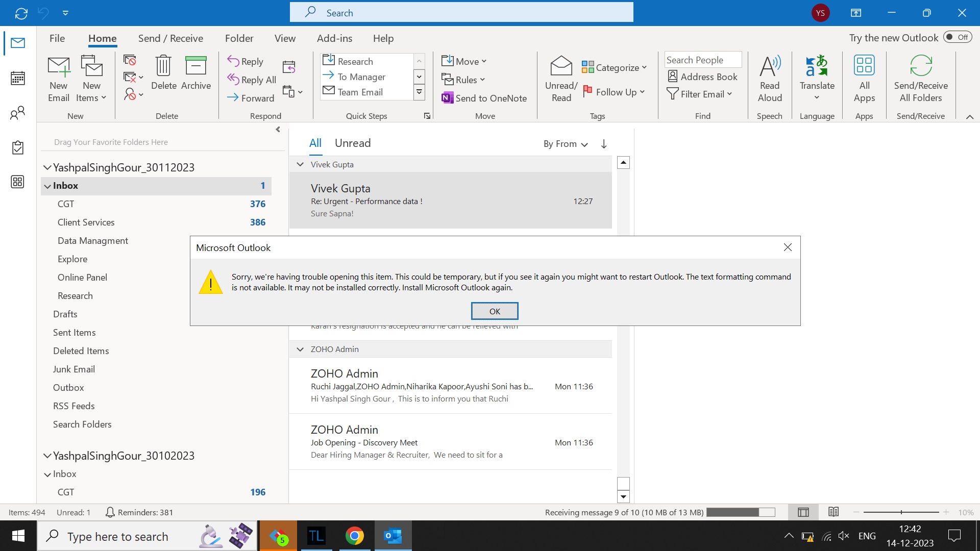The height and width of the screenshot is (551, 980).
Task: Close the Microsoft Outlook error dialog
Action: tap(788, 247)
